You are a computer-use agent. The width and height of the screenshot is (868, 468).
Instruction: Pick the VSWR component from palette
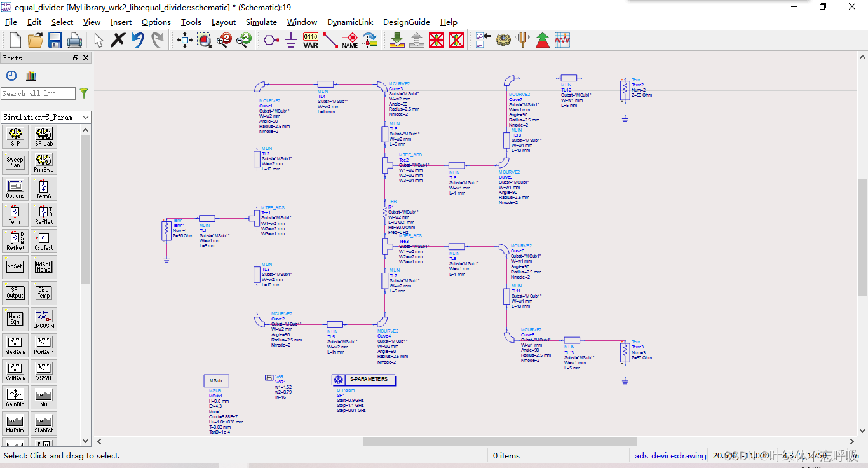click(x=43, y=371)
